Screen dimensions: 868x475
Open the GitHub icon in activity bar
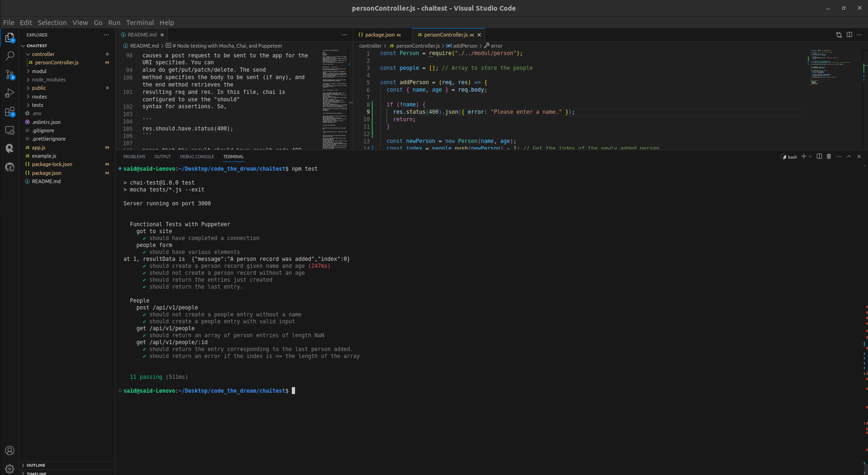pos(10,167)
